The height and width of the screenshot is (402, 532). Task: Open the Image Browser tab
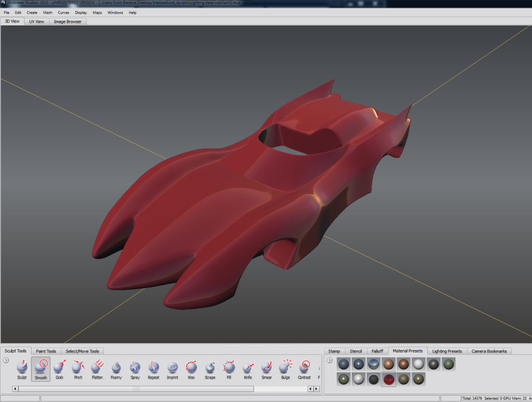67,21
